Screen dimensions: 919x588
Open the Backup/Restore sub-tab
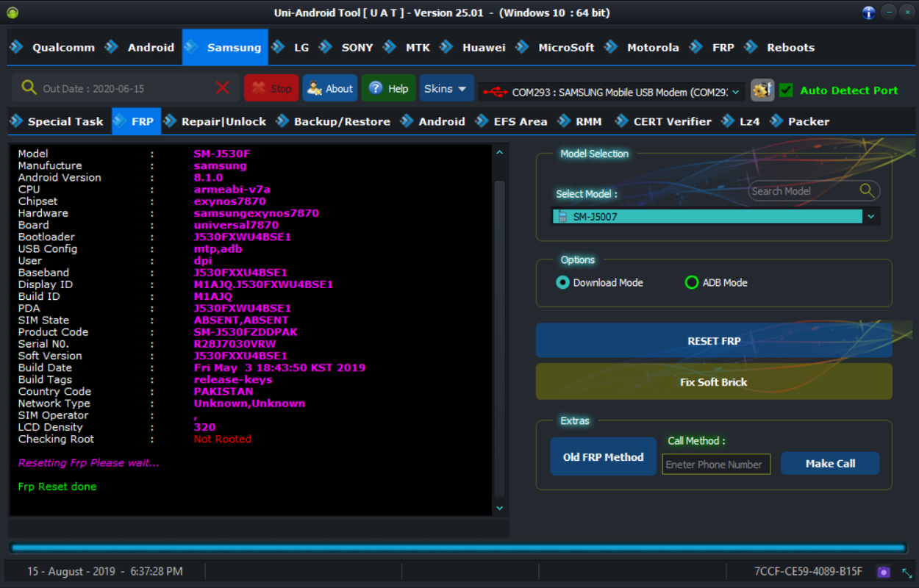coord(333,121)
